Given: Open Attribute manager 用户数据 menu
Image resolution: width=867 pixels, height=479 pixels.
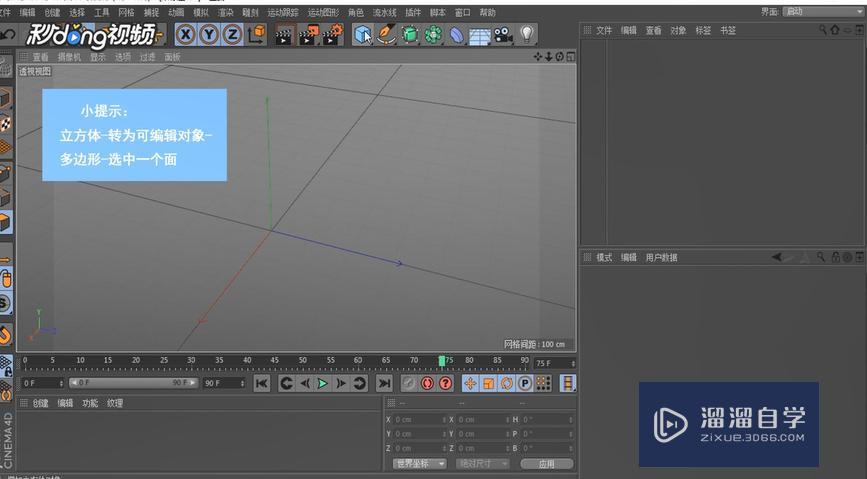Looking at the screenshot, I should click(661, 257).
